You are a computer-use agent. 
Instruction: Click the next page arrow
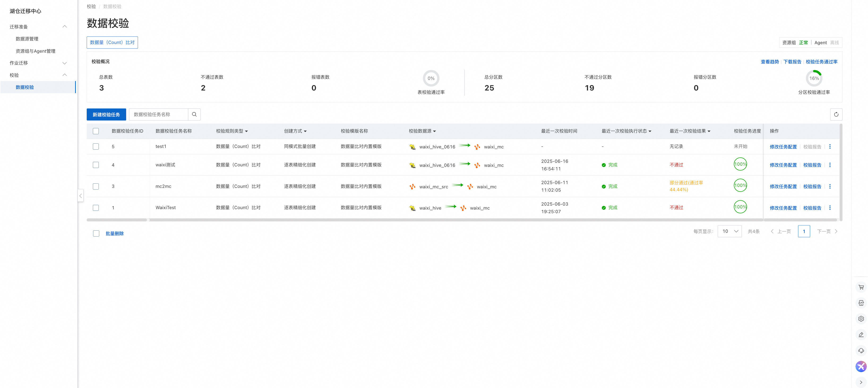click(x=836, y=231)
